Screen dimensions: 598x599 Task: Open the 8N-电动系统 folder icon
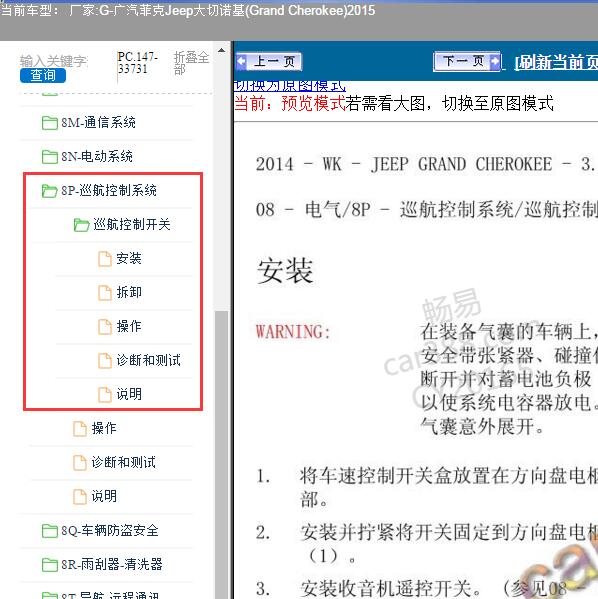click(x=50, y=157)
